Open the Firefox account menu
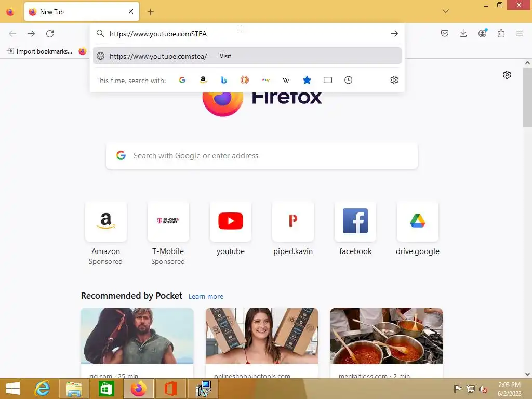532x399 pixels. coord(483,33)
